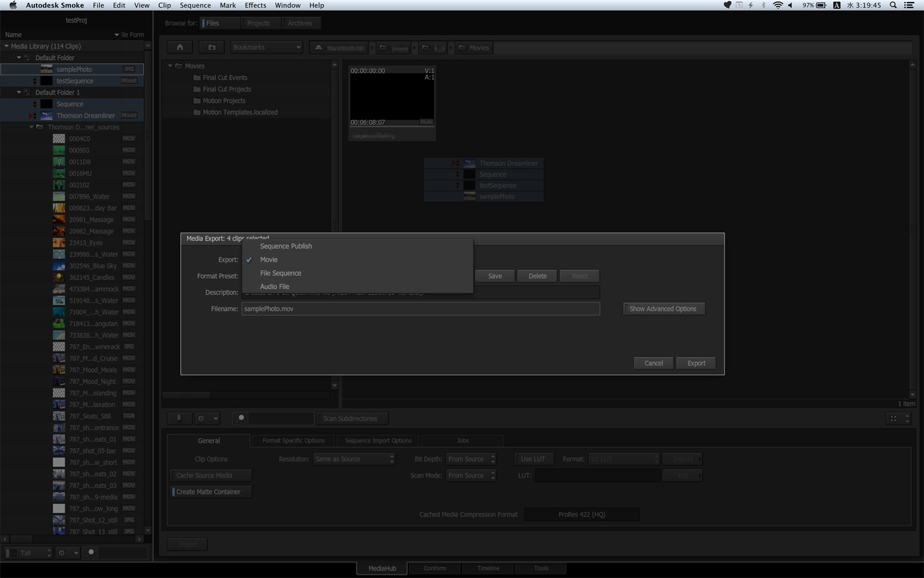
Task: Click the sampleContent thumbnail icon for 0004C0 clip
Action: click(58, 138)
